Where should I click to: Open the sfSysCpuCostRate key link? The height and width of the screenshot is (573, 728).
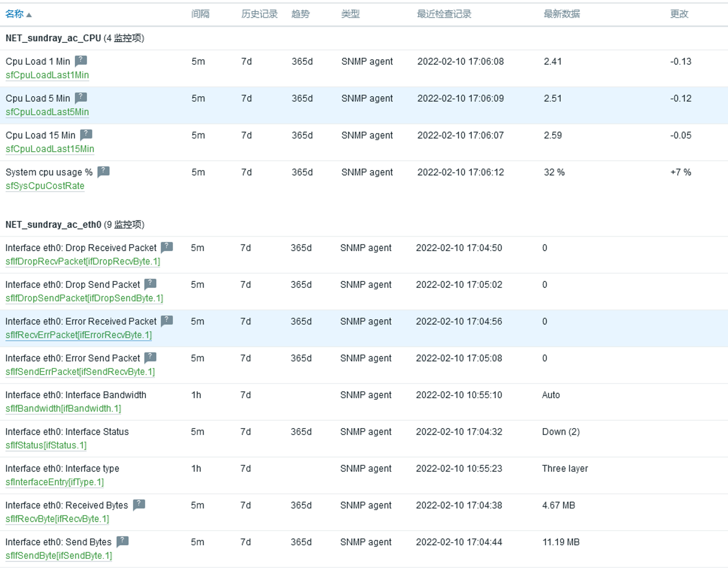[x=45, y=186]
